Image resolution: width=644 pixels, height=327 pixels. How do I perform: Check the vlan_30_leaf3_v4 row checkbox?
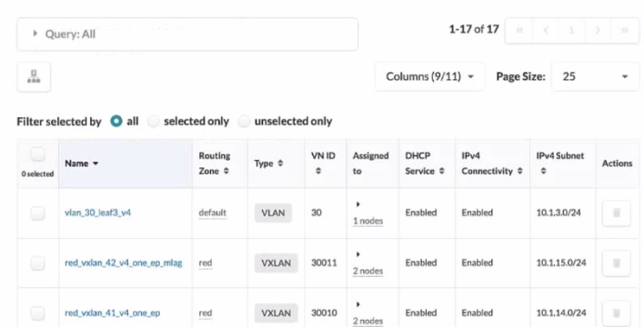(38, 213)
